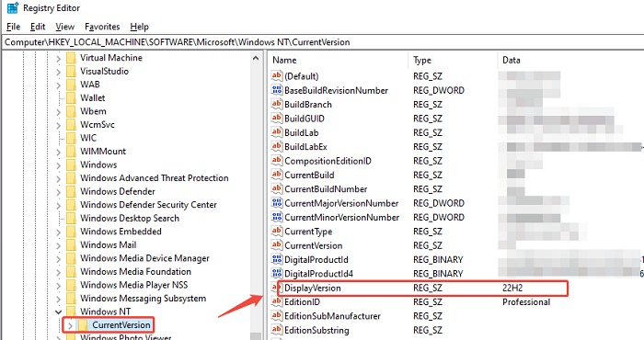644x340 pixels.
Task: Select Windows Media Device Manager key
Action: tap(144, 258)
